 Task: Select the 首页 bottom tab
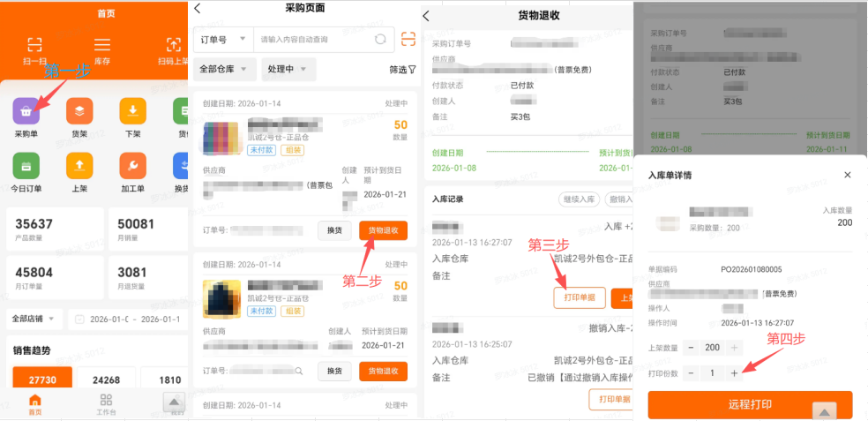tap(35, 404)
